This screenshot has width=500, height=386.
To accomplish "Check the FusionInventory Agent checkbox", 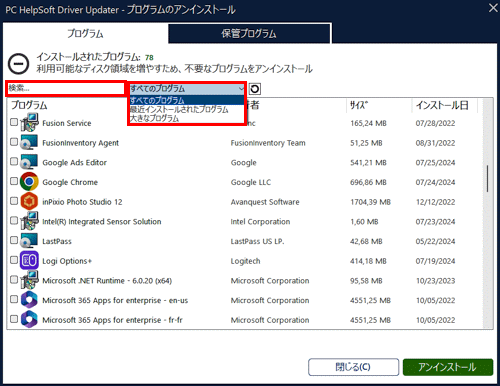I will click(x=14, y=142).
